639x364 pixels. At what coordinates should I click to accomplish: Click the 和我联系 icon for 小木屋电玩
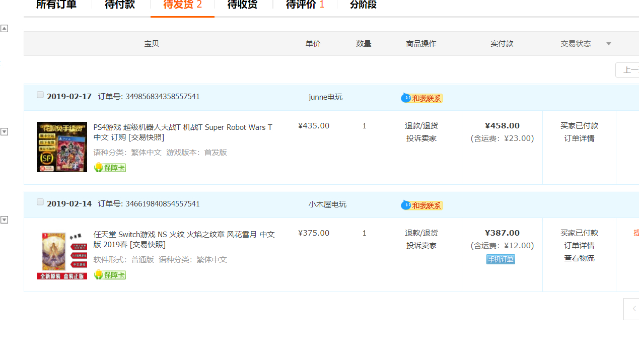coord(421,205)
